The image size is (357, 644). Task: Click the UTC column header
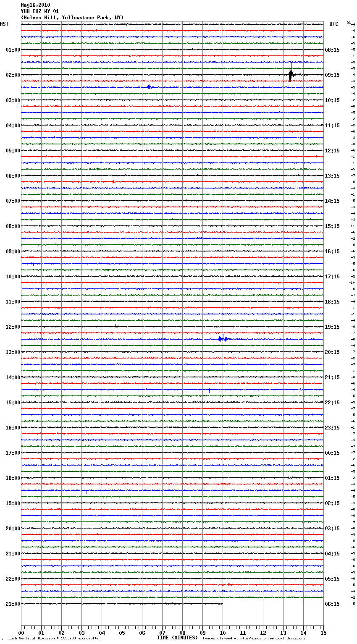pos(333,24)
